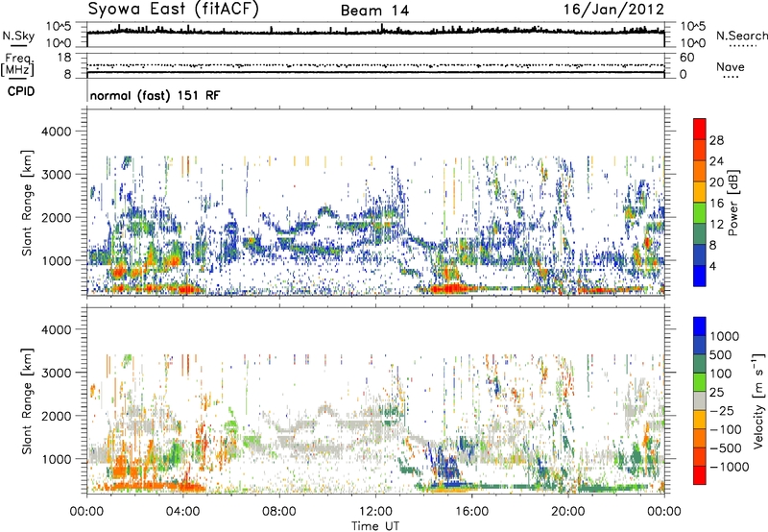Select the "4" label on the Power colorbar

pos(712,266)
